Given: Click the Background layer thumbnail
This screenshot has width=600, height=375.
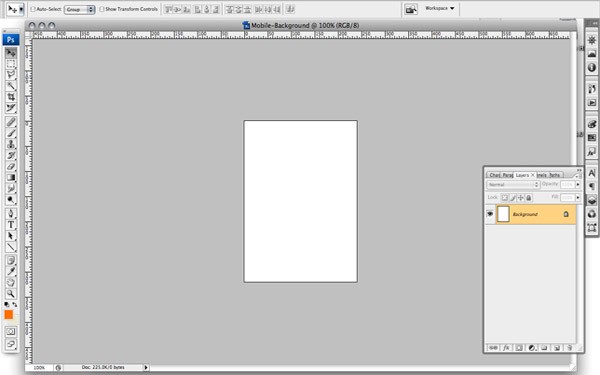Looking at the screenshot, I should pyautogui.click(x=503, y=214).
